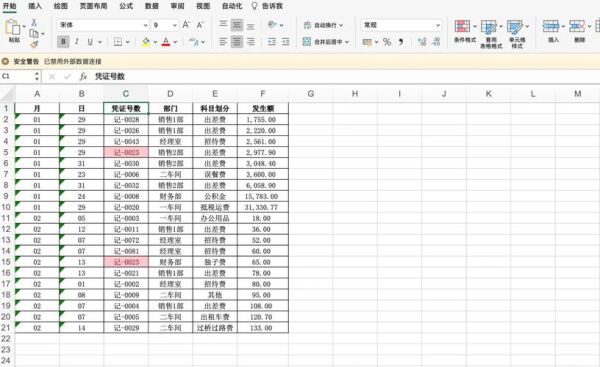Toggle middle vertical alignment

[237, 25]
